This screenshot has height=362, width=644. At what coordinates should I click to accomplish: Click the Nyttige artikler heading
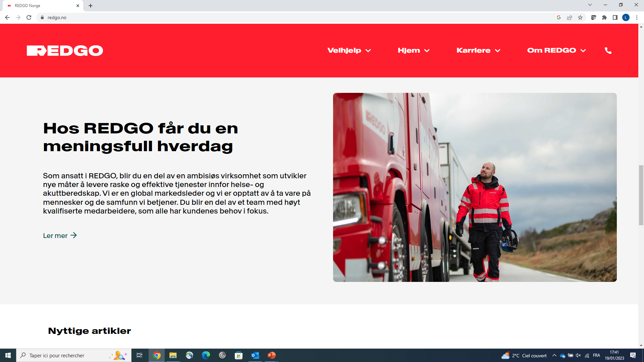click(90, 331)
